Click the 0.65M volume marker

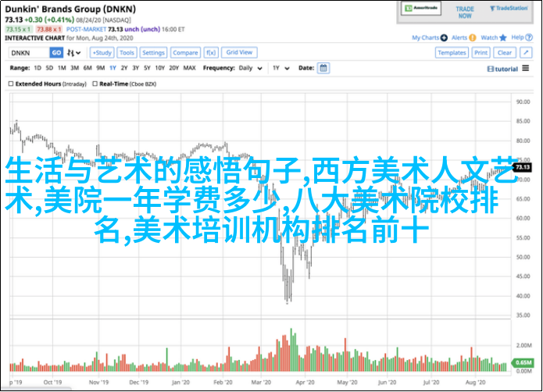523,362
